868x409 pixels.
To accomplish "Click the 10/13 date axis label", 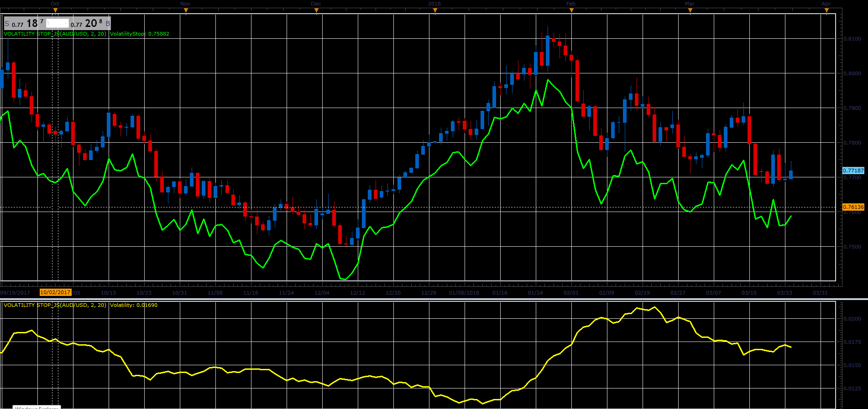I will [x=108, y=293].
